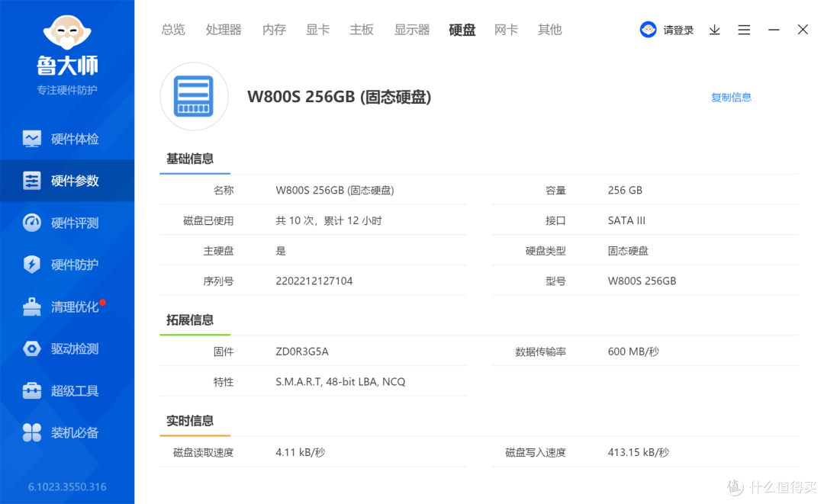Switch to the 处理器 tab
This screenshot has width=824, height=504.
(224, 30)
